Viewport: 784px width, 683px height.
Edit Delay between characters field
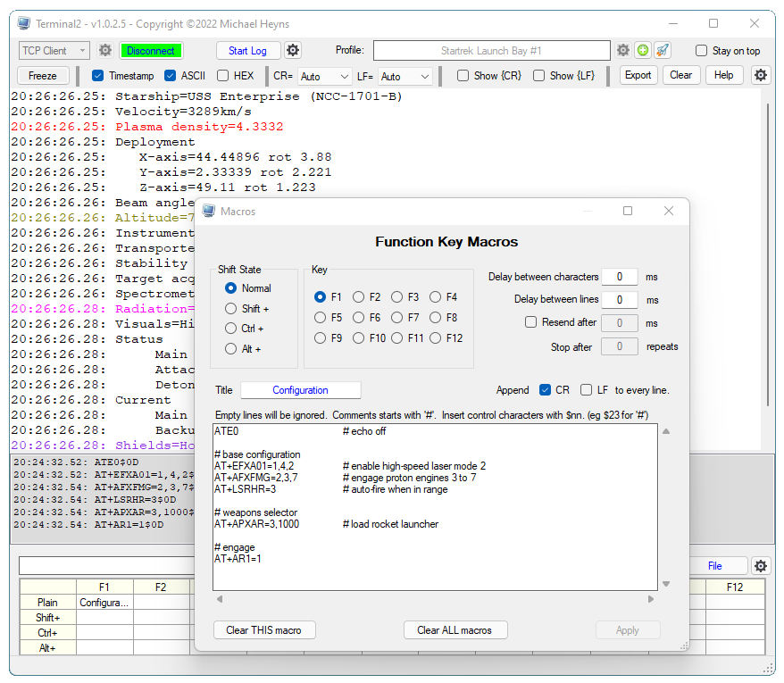620,277
